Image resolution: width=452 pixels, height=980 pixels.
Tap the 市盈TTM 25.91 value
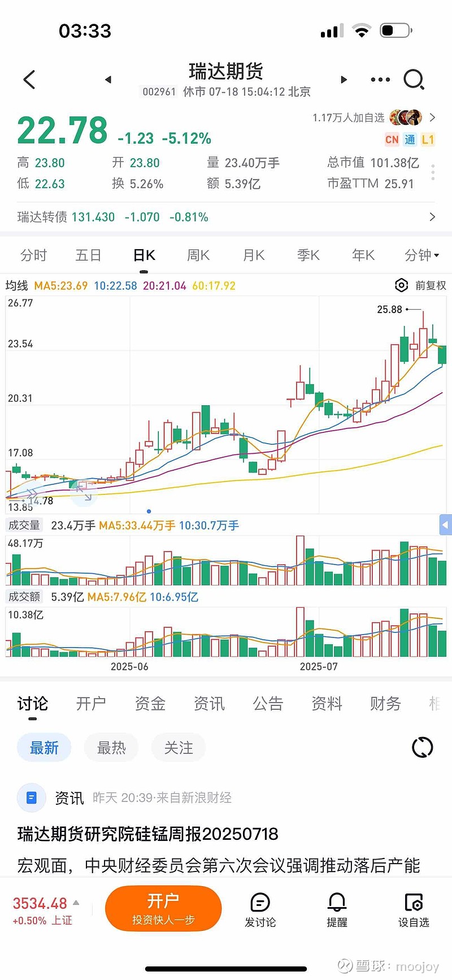(371, 184)
